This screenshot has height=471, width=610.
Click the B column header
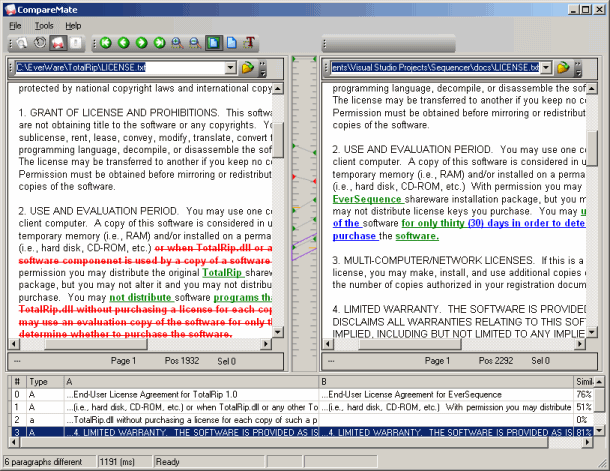click(446, 382)
